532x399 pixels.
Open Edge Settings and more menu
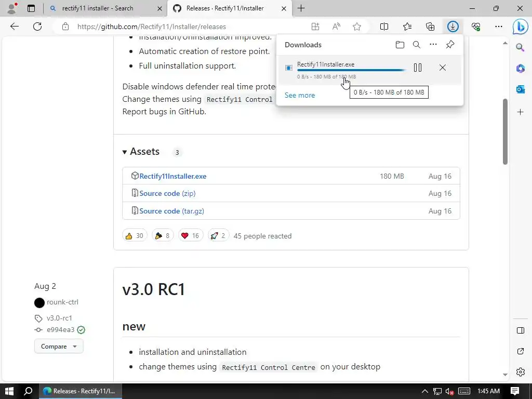point(498,26)
